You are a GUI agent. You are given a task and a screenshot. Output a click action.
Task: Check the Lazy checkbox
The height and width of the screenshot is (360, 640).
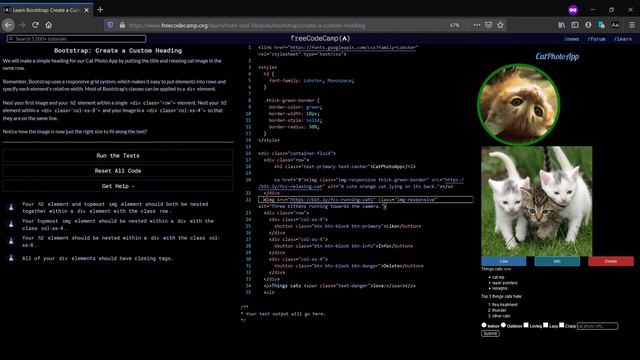point(546,325)
